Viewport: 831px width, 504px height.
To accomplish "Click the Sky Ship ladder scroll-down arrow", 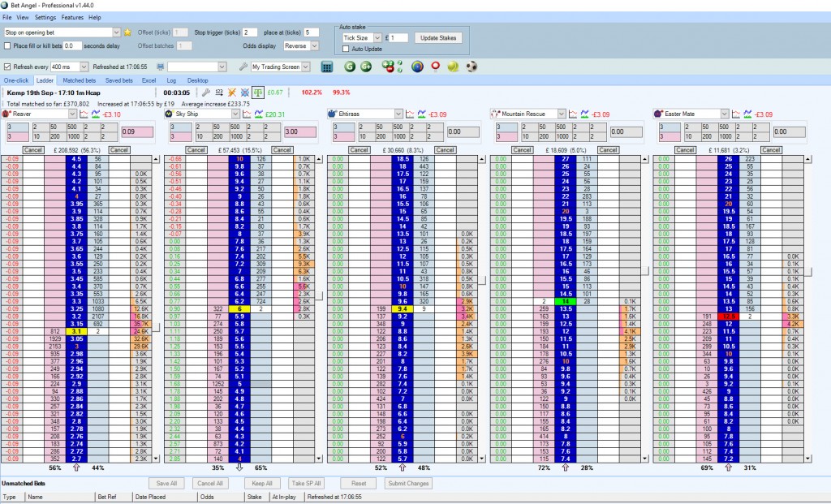I will pos(319,459).
